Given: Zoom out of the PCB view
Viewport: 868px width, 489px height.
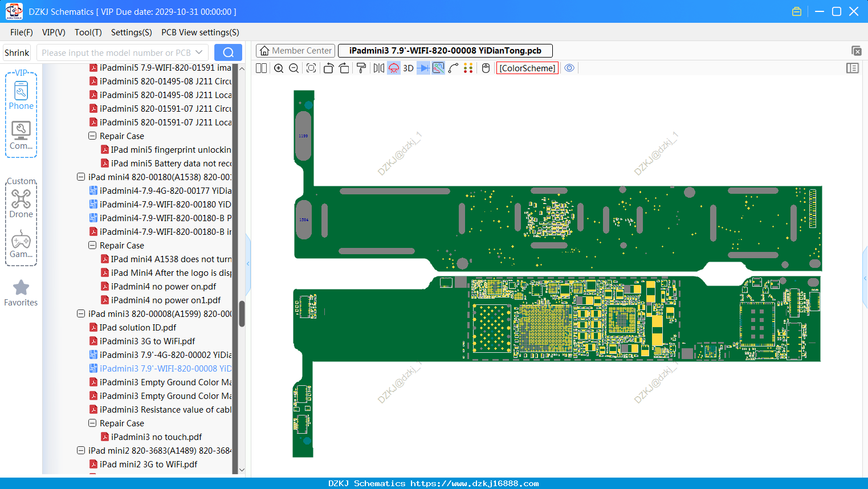Looking at the screenshot, I should click(294, 68).
